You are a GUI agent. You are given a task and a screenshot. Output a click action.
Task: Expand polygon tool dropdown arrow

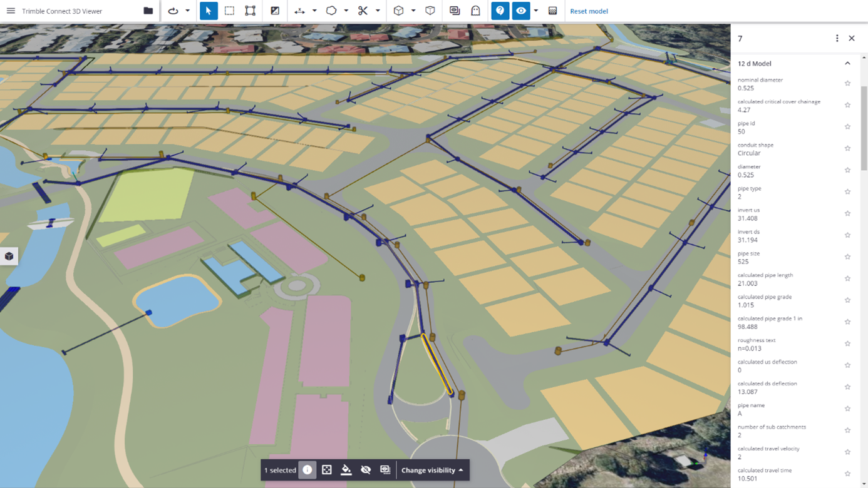coord(346,11)
